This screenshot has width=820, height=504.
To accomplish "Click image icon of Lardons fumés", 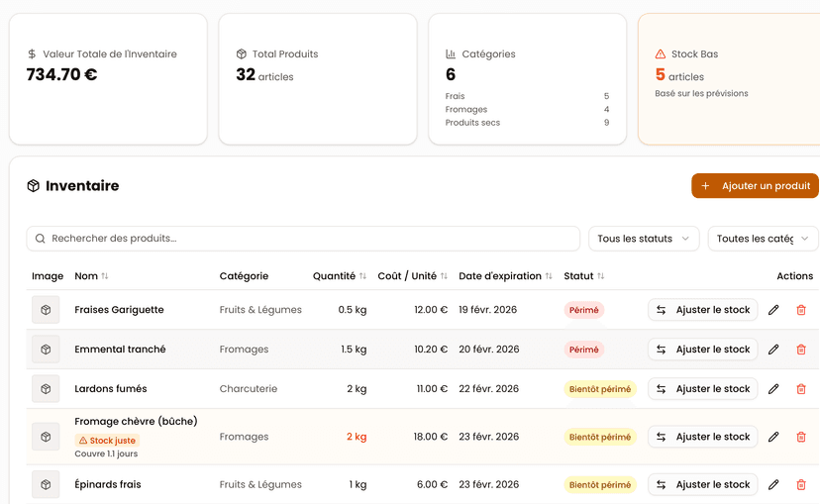I will tap(46, 389).
